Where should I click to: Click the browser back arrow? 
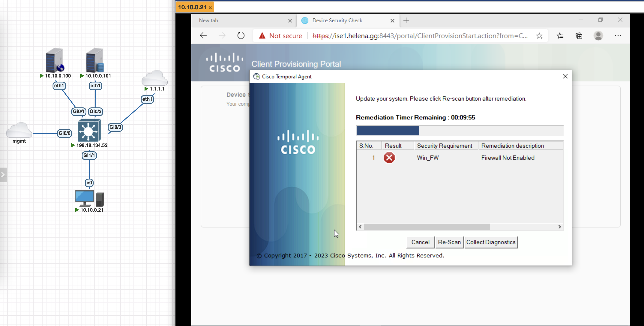(x=203, y=35)
